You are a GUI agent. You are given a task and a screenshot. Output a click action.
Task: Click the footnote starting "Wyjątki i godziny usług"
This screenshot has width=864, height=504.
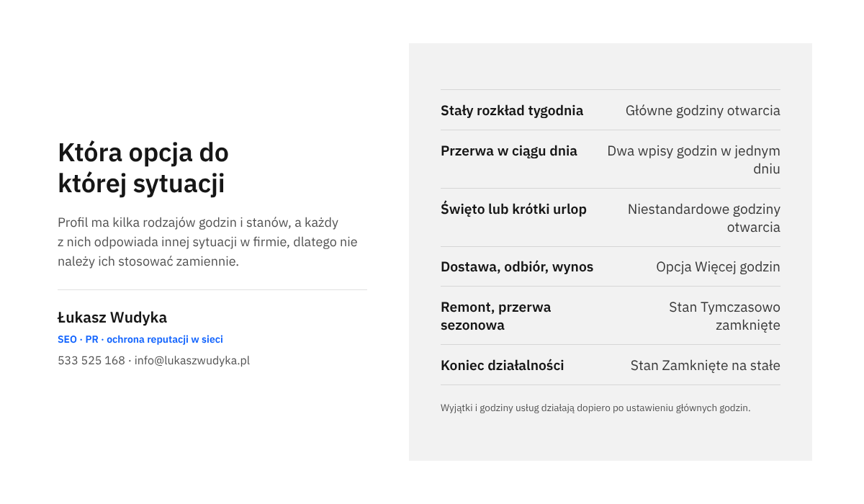click(x=595, y=408)
